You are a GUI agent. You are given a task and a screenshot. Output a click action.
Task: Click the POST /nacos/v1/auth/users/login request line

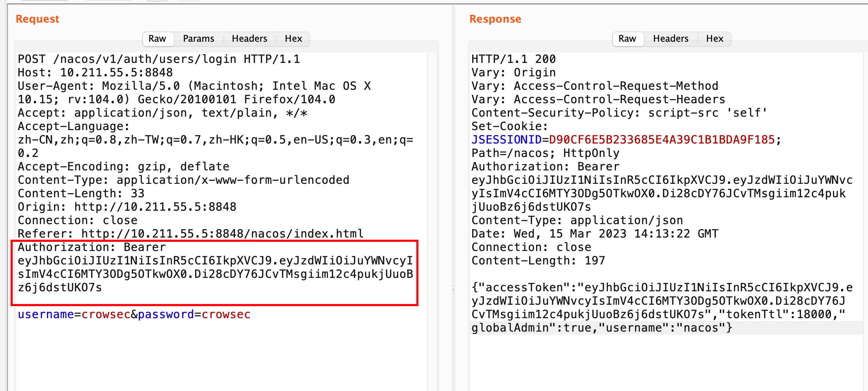click(159, 59)
